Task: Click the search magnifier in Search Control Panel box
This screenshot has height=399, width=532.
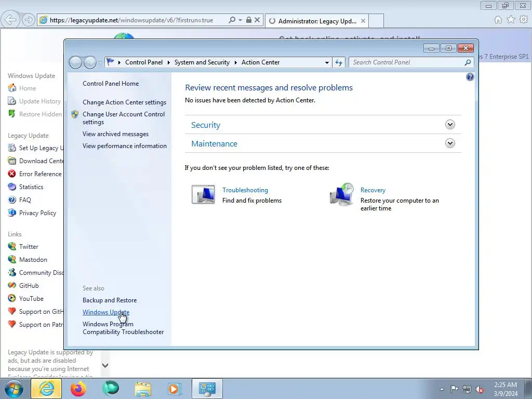Action: pos(468,62)
